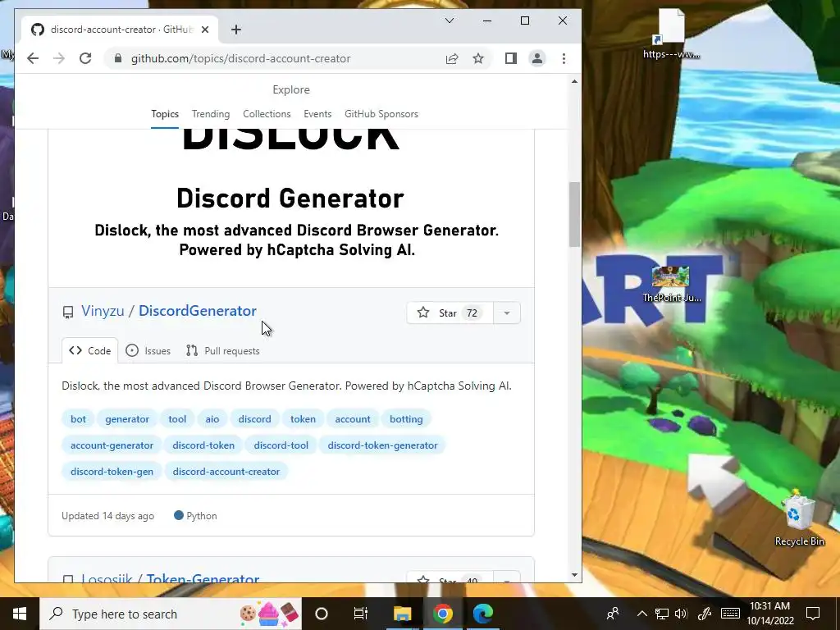This screenshot has width=840, height=630.
Task: Open the Token-Generator repository link
Action: tap(203, 578)
